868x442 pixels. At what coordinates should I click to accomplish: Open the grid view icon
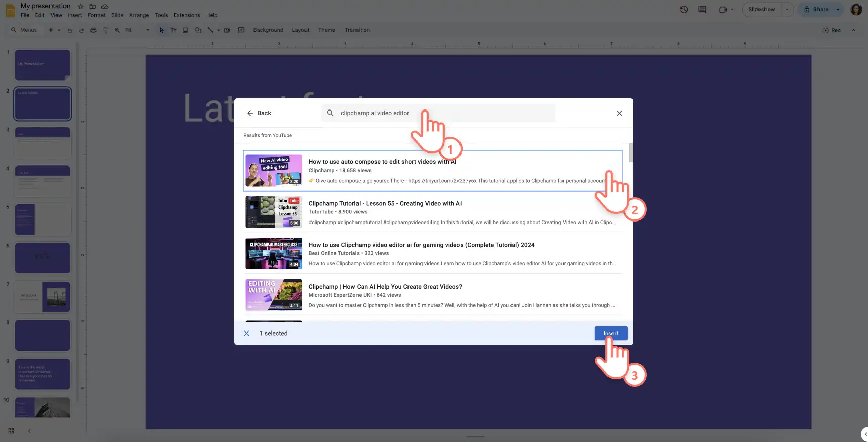11,431
